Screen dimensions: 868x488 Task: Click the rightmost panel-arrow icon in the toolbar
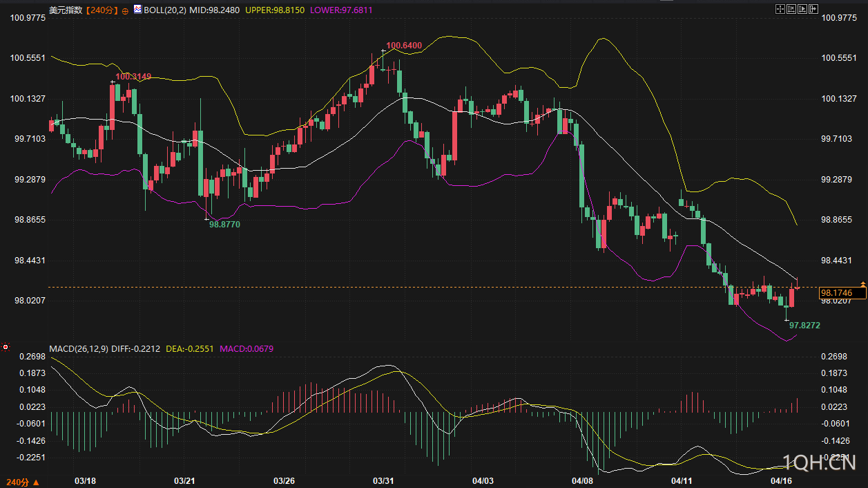(x=813, y=9)
